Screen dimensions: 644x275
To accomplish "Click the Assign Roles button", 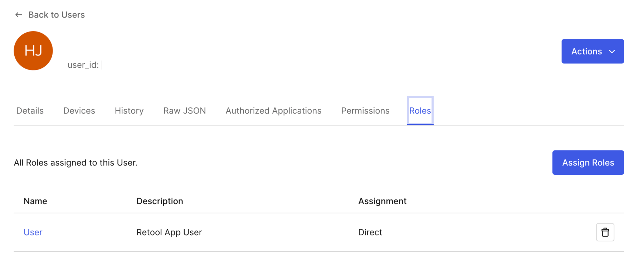I will click(588, 163).
